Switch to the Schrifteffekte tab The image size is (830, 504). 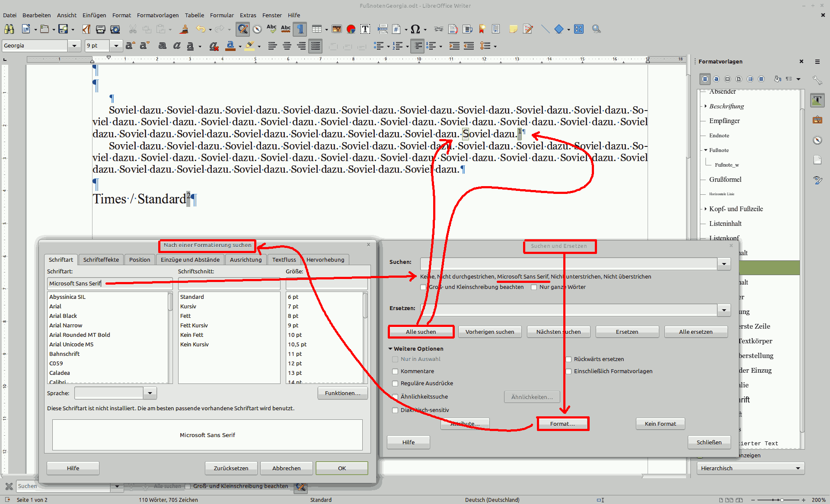pyautogui.click(x=101, y=260)
